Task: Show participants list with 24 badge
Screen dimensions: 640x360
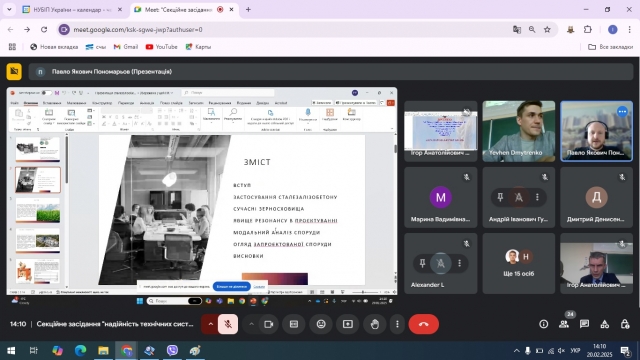Action: coord(564,324)
